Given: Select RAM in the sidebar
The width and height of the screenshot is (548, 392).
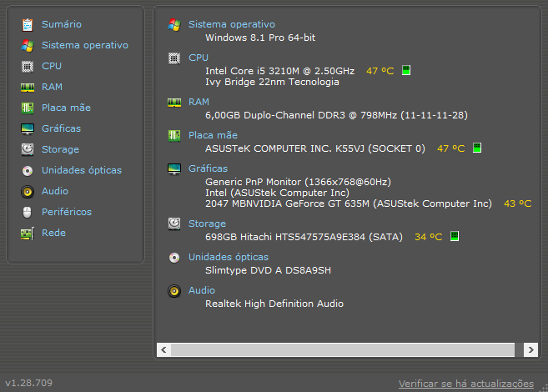Looking at the screenshot, I should (x=52, y=87).
